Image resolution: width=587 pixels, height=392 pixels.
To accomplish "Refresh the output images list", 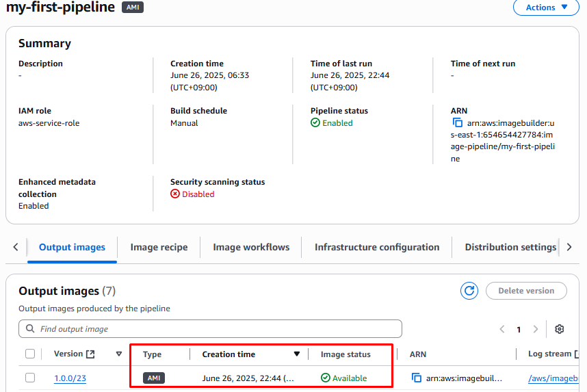I will coord(469,291).
